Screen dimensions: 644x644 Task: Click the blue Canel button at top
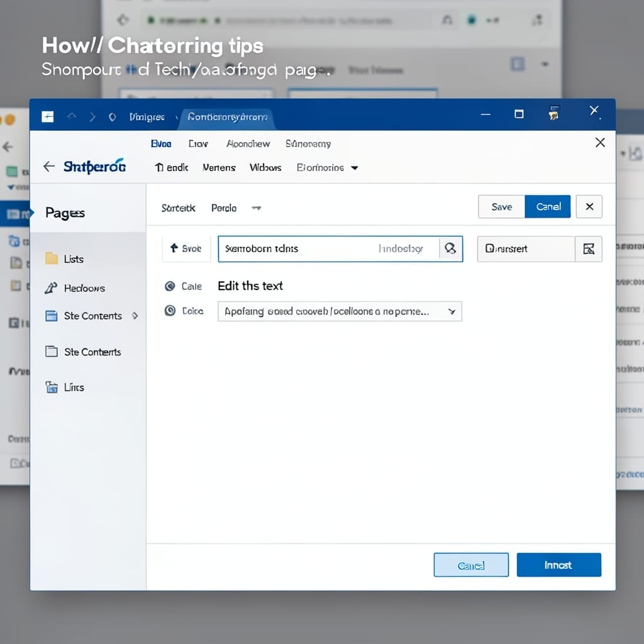coord(548,206)
